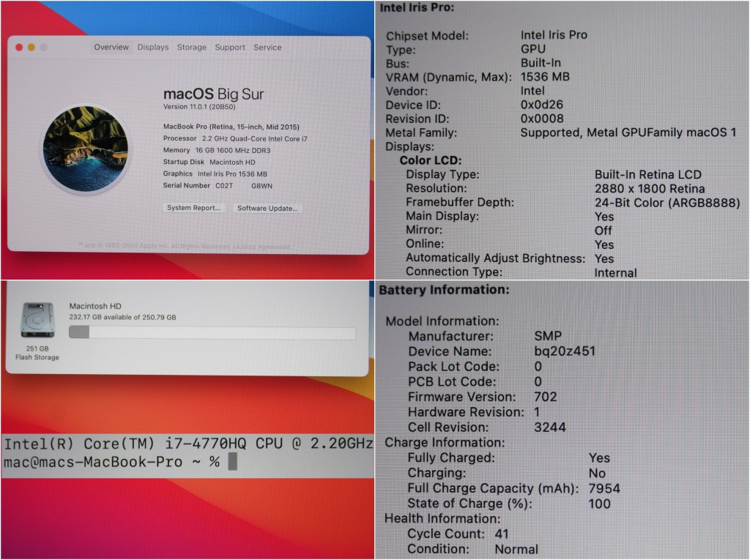Select '24-Bit Color (ARGB8888)' value
Viewport: 750px width, 560px height.
click(x=667, y=203)
